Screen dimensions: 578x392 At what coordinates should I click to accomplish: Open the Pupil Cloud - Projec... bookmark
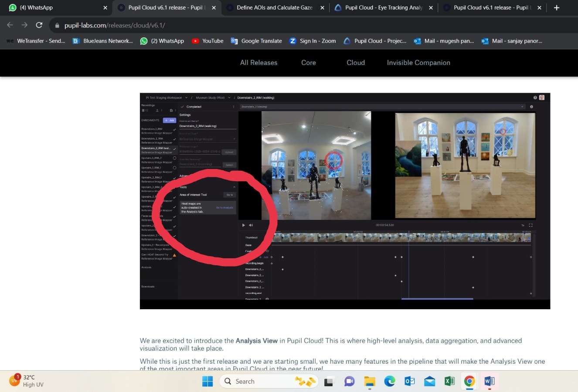(375, 41)
